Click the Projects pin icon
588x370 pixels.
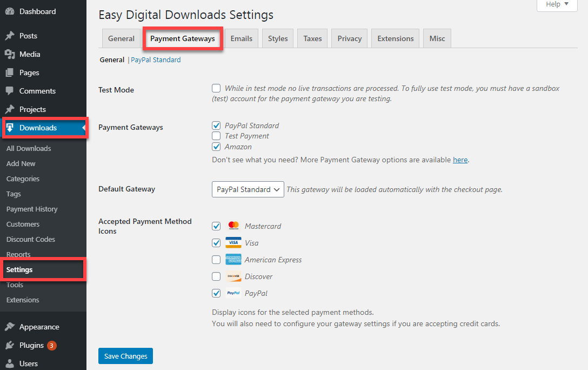(10, 109)
